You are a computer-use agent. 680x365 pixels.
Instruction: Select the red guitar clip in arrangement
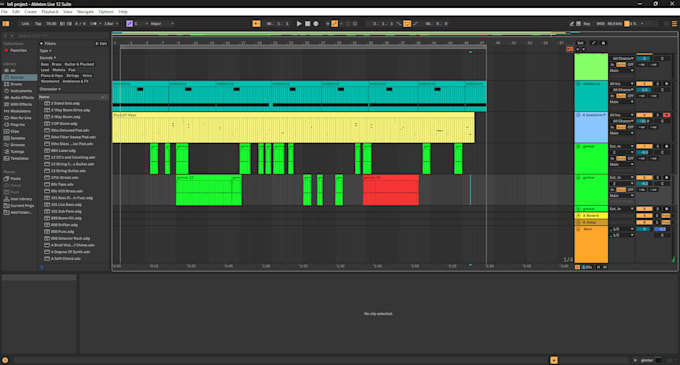tap(391, 190)
